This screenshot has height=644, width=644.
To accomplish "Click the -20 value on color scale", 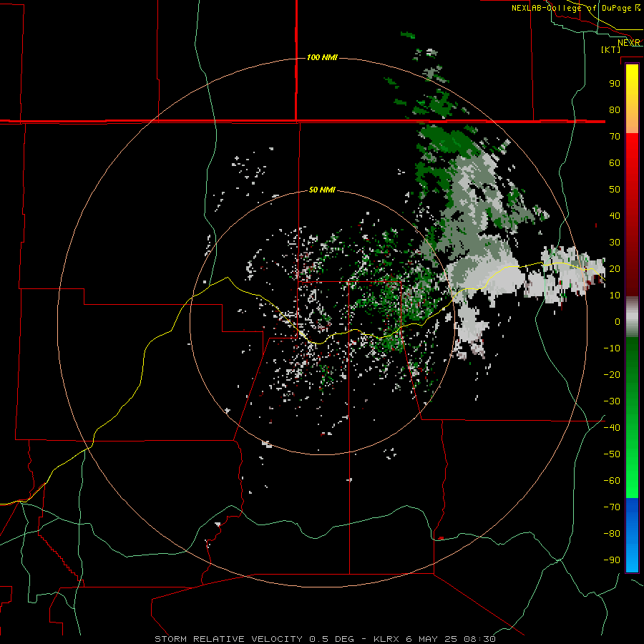I will [612, 374].
